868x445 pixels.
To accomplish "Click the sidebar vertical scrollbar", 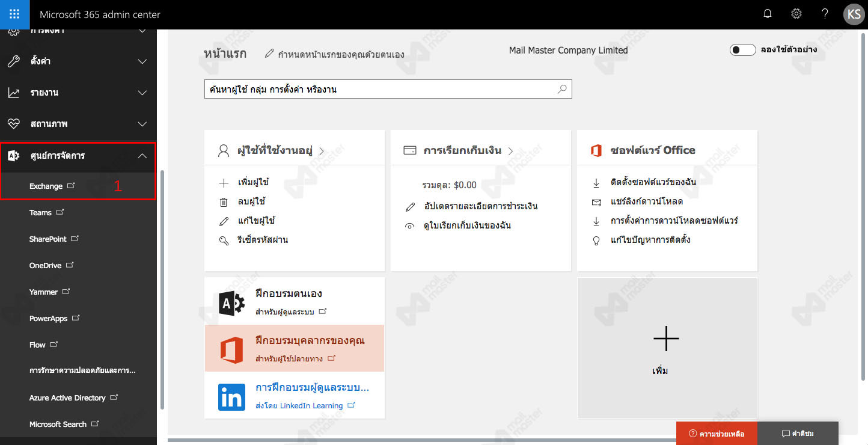I will pyautogui.click(x=162, y=290).
